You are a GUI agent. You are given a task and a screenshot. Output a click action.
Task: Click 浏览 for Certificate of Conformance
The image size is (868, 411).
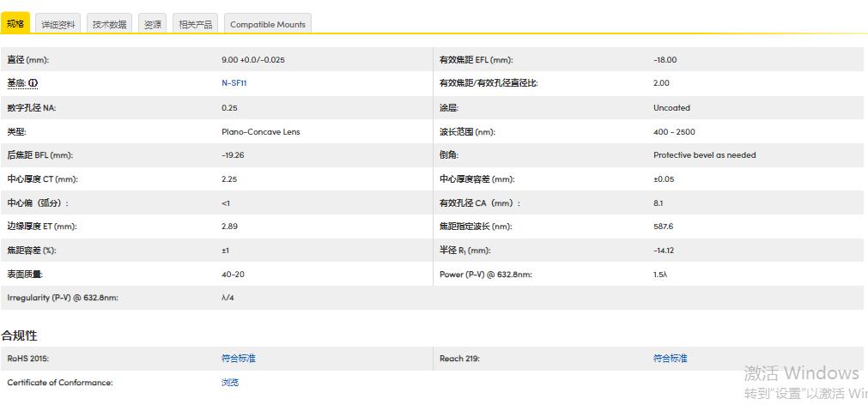[x=229, y=383]
